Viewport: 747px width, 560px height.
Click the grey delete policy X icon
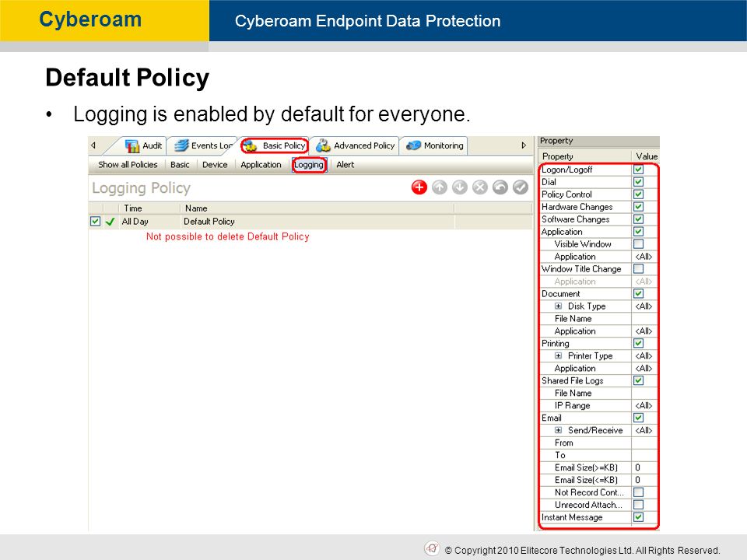point(480,187)
